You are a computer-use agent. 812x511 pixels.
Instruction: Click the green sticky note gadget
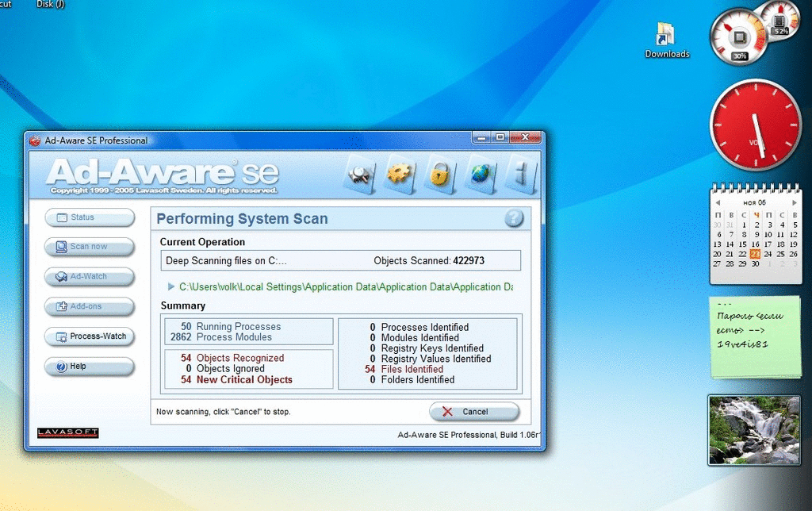[x=756, y=336]
